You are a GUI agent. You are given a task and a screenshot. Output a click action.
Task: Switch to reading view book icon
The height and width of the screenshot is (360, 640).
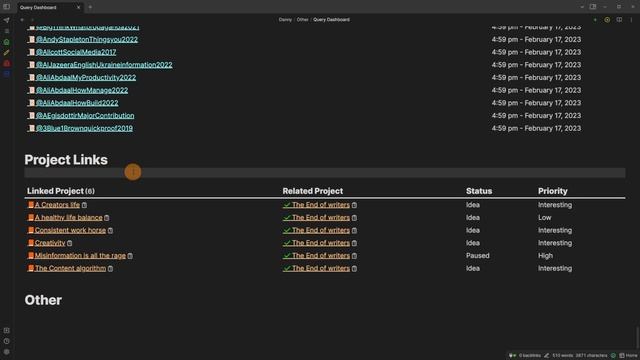click(619, 20)
